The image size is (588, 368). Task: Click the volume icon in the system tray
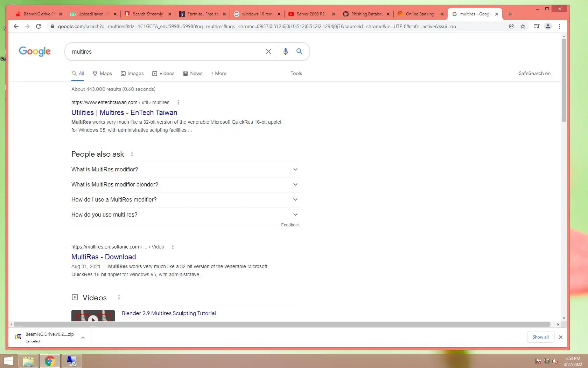pyautogui.click(x=555, y=361)
